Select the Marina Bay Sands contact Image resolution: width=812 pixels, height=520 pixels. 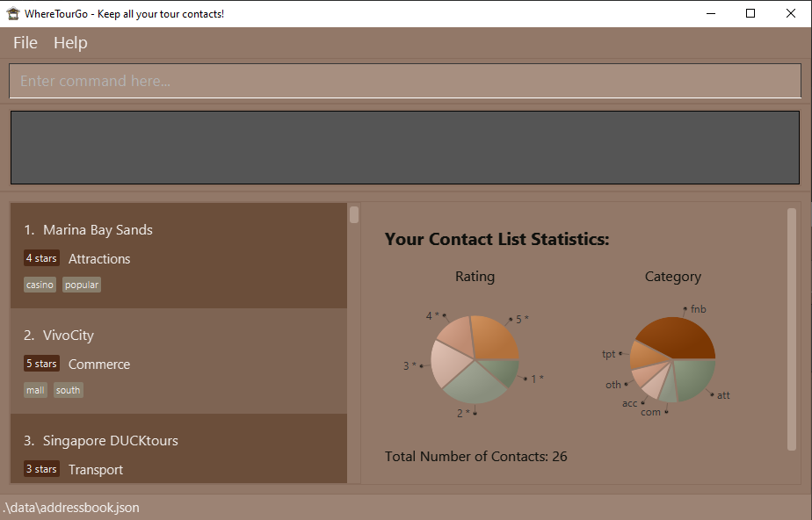(x=98, y=230)
